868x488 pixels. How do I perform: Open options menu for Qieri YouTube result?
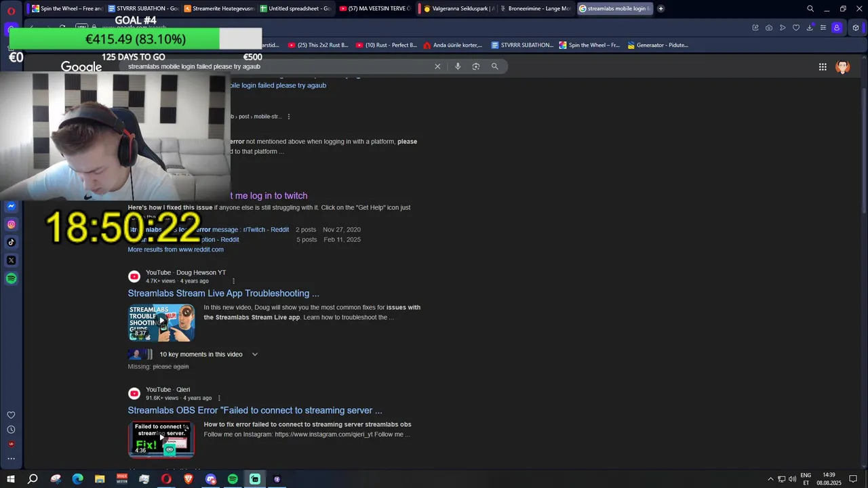(x=219, y=399)
